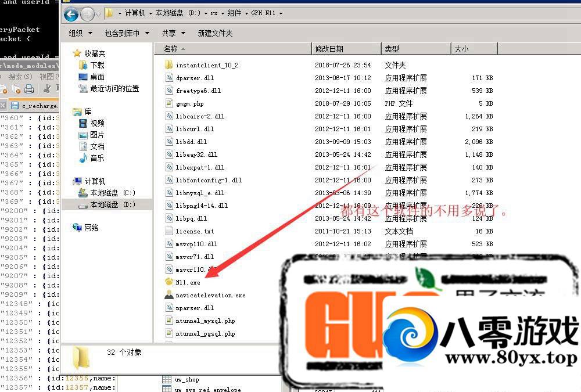Screen dimensions: 581x392
Task: Select the freetype6.dll file icon
Action: click(169, 91)
